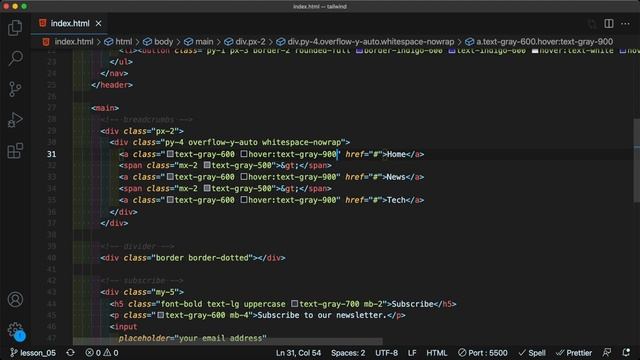Viewport: 640px width, 360px height.
Task: Click the vertical scrollbar thumb in editor
Action: [x=636, y=160]
